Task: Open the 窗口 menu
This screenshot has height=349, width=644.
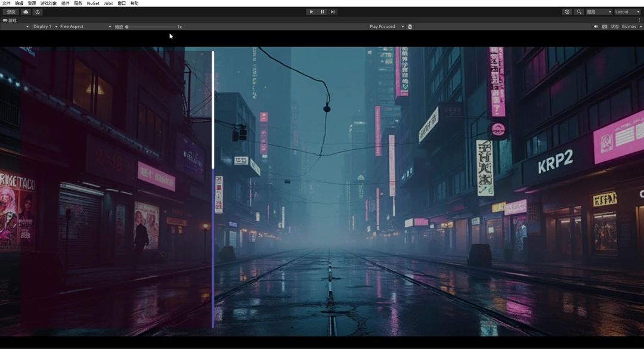Action: tap(122, 3)
